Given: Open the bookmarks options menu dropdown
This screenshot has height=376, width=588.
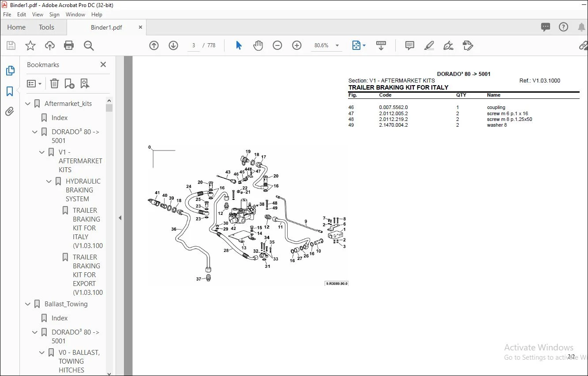Looking at the screenshot, I should [x=34, y=83].
